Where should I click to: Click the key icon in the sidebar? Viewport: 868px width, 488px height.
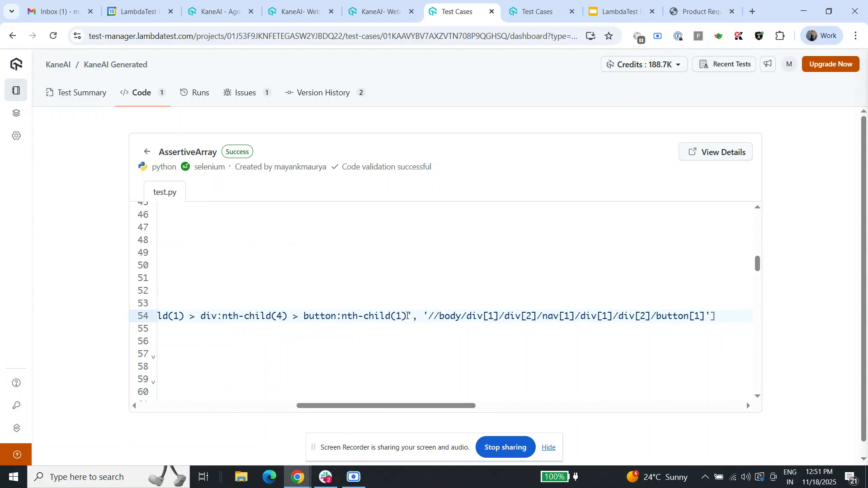pos(16,405)
